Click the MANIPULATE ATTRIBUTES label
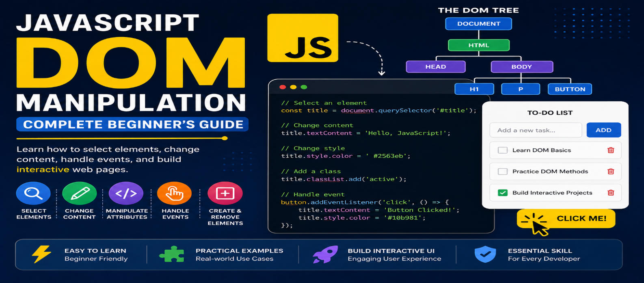Image resolution: width=644 pixels, height=283 pixels. [x=127, y=214]
